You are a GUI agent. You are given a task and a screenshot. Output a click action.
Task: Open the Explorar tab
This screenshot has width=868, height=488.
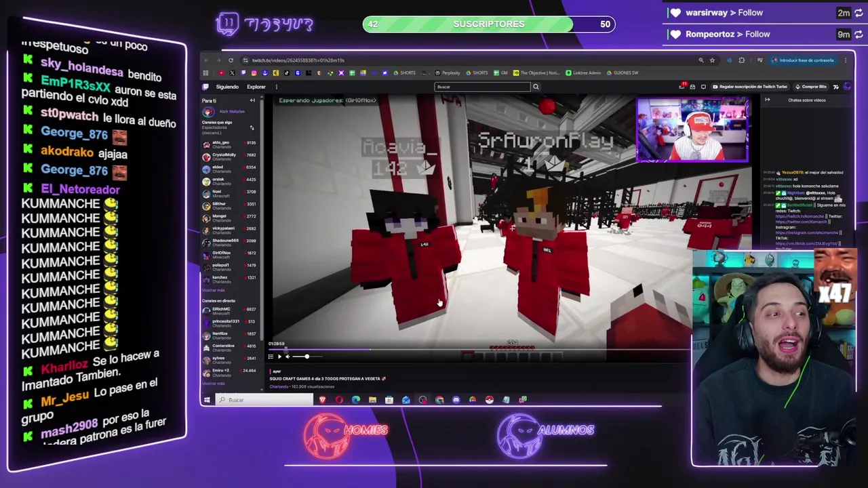coord(256,87)
